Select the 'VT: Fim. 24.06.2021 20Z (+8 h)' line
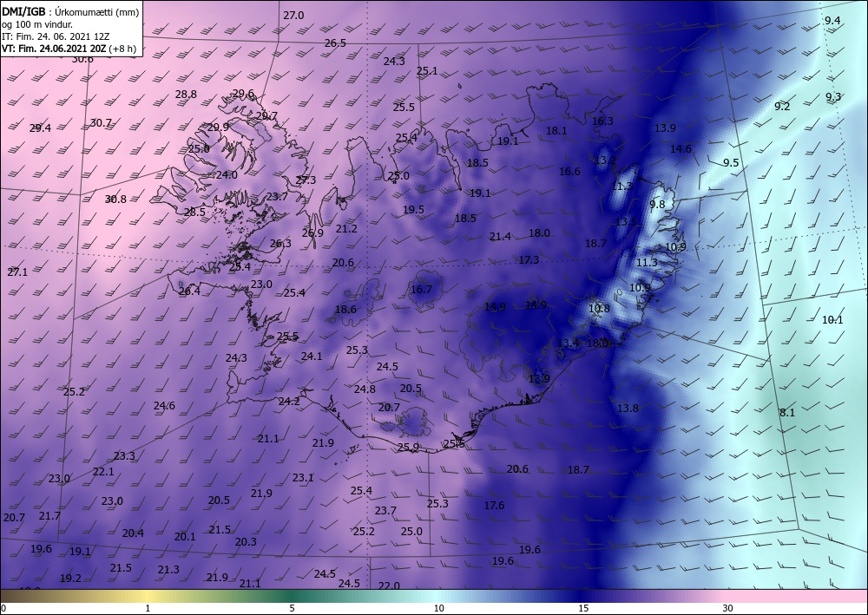868x615 pixels. coord(69,48)
